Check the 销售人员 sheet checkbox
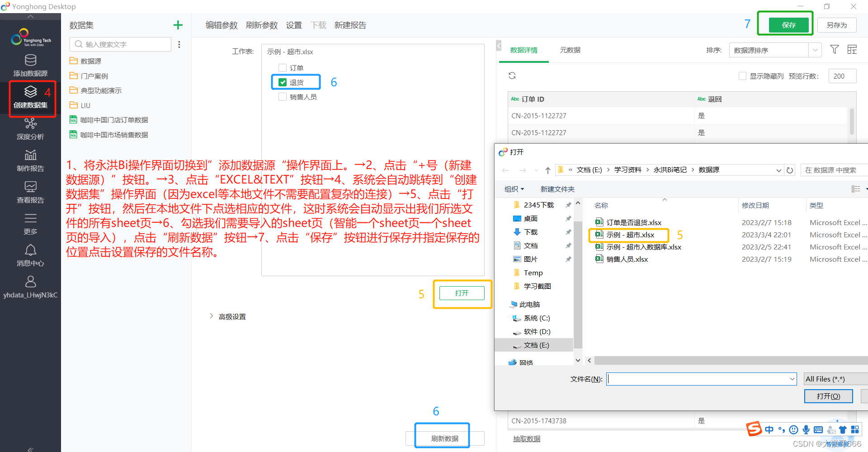 point(283,97)
